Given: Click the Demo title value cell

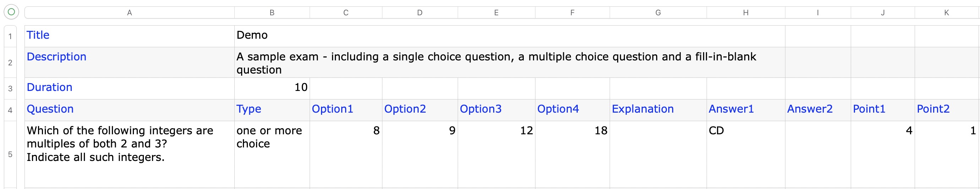Looking at the screenshot, I should click(x=510, y=36).
